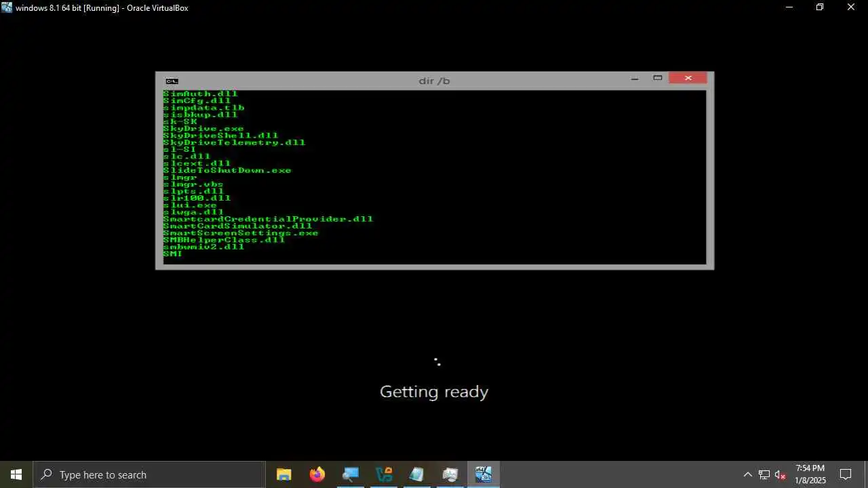Click the SkyDriveShell.dll entry
This screenshot has height=488, width=868.
pos(220,135)
